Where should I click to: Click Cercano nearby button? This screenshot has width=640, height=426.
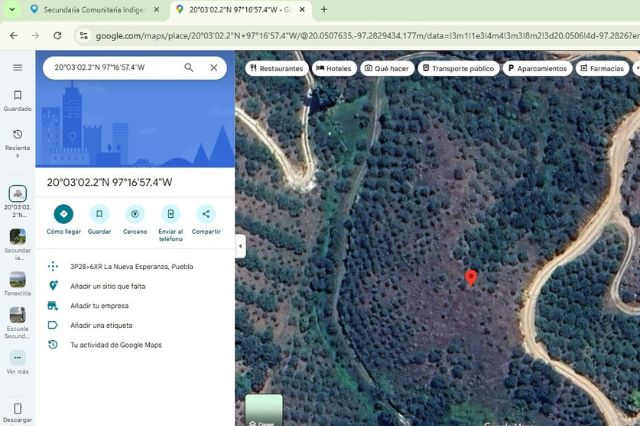point(135,220)
